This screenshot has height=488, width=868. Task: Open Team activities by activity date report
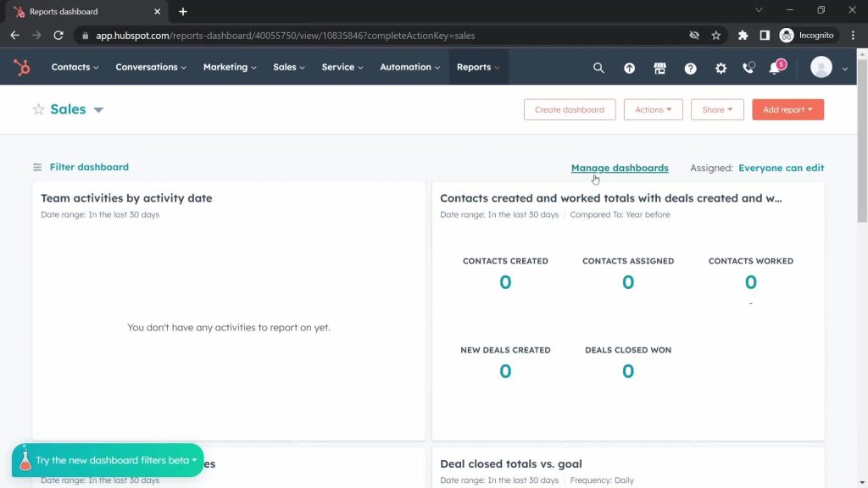click(126, 198)
